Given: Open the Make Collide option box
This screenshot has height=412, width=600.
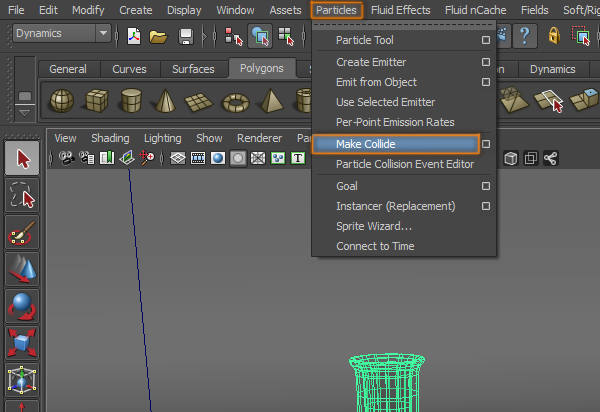Looking at the screenshot, I should coord(486,144).
